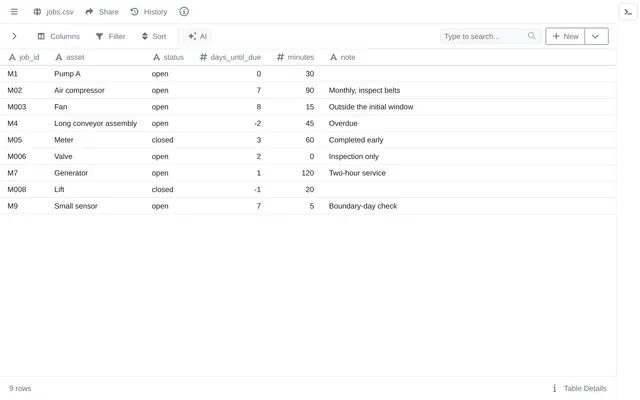Open Table Details

coord(580,388)
